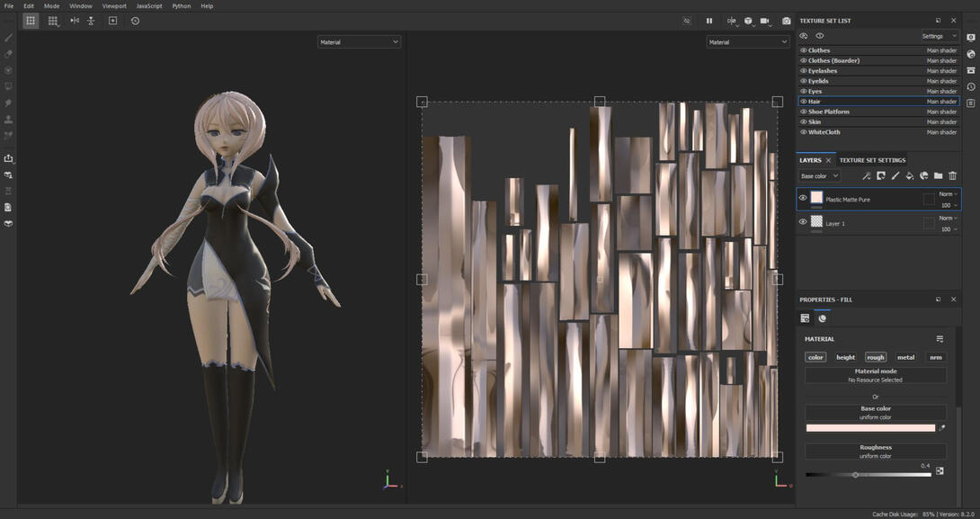Open the Base color channel dropdown
This screenshot has height=519, width=980.
[x=820, y=176]
